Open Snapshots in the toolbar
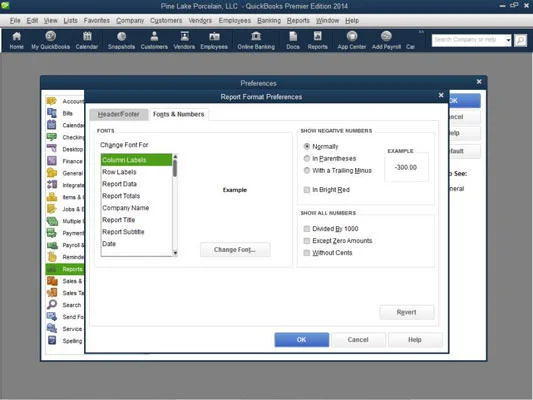533x400 pixels. click(x=121, y=40)
